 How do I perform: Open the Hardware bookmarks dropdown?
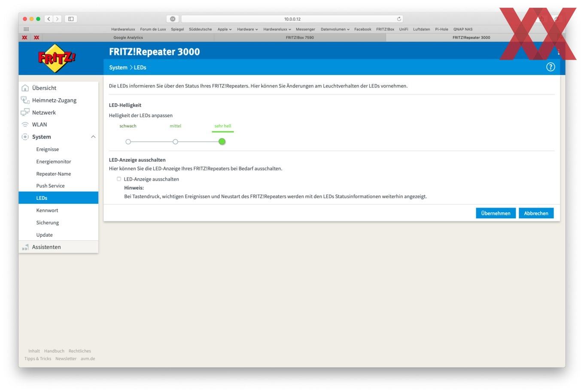click(x=247, y=29)
